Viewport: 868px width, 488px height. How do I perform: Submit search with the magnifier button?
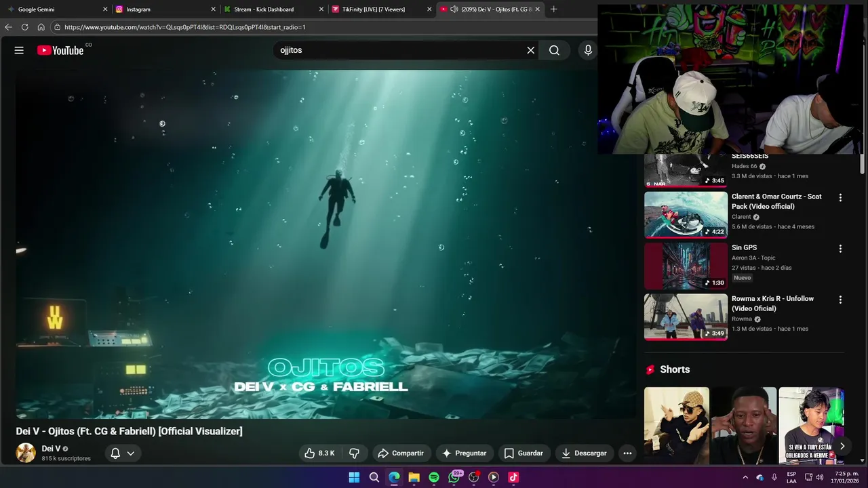click(x=554, y=50)
